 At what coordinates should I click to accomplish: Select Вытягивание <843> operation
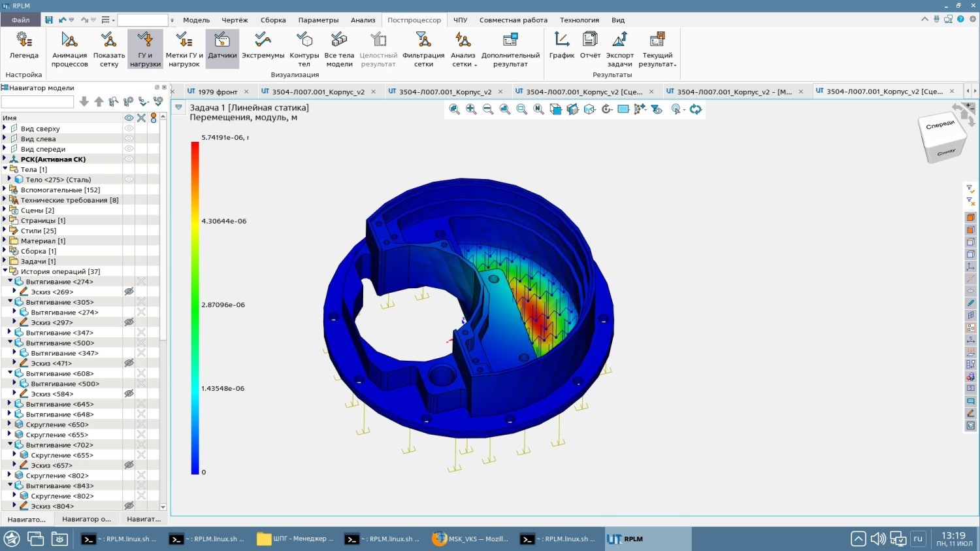(59, 486)
